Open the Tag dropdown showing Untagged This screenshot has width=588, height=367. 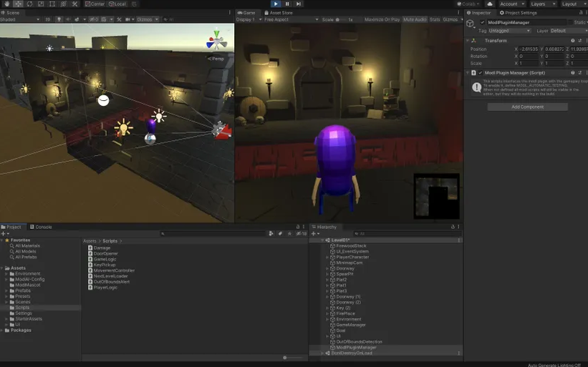pyautogui.click(x=509, y=31)
